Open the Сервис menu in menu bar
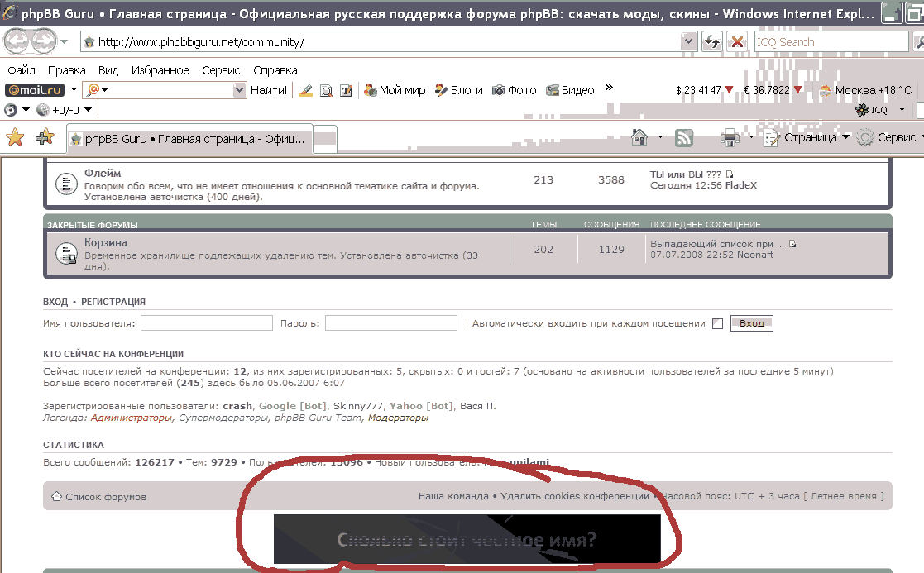The image size is (924, 573). pyautogui.click(x=221, y=70)
